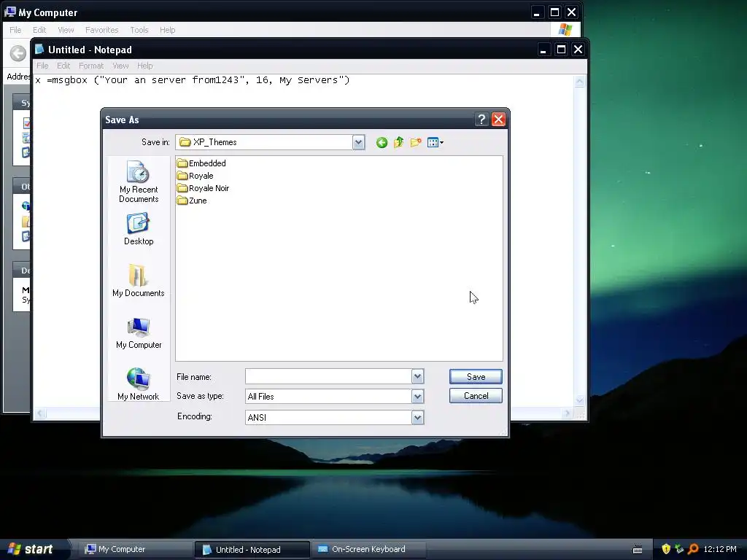Open Notepad File menu

(x=42, y=66)
